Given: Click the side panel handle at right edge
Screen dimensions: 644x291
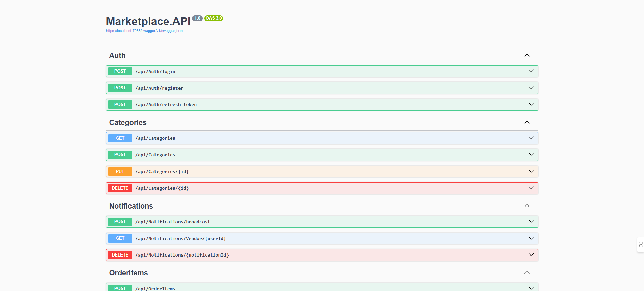Looking at the screenshot, I should [x=640, y=245].
